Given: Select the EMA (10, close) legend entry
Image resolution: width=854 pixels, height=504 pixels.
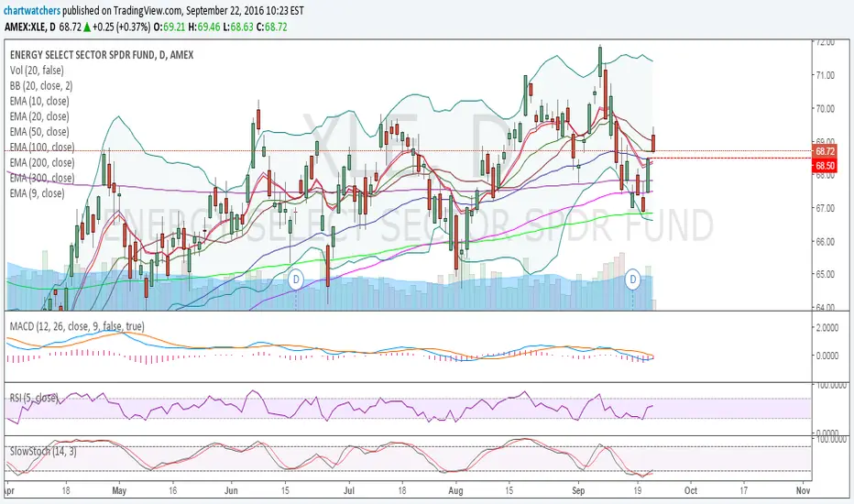Looking at the screenshot, I should pos(39,101).
